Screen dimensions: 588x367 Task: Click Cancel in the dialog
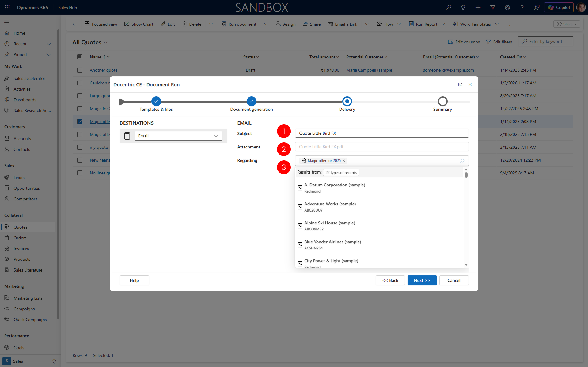tap(454, 280)
